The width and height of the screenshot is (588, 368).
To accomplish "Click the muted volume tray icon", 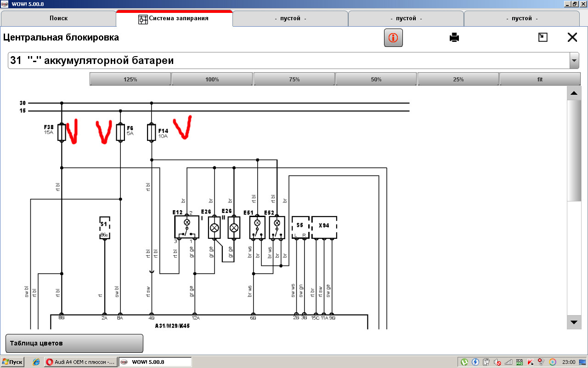I will pos(498,362).
